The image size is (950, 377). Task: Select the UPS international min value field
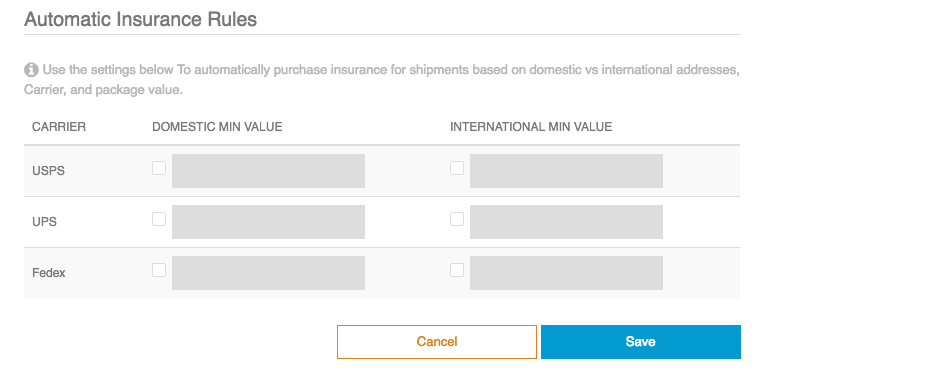(566, 222)
